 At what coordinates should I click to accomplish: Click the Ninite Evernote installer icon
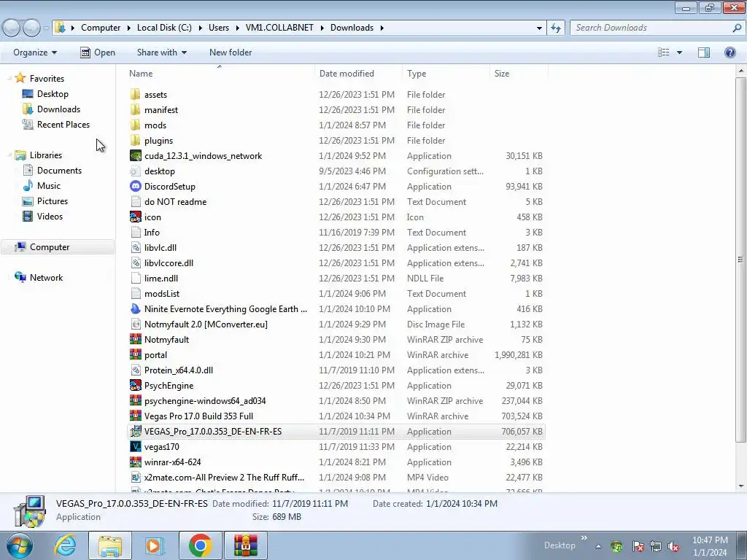(x=135, y=308)
